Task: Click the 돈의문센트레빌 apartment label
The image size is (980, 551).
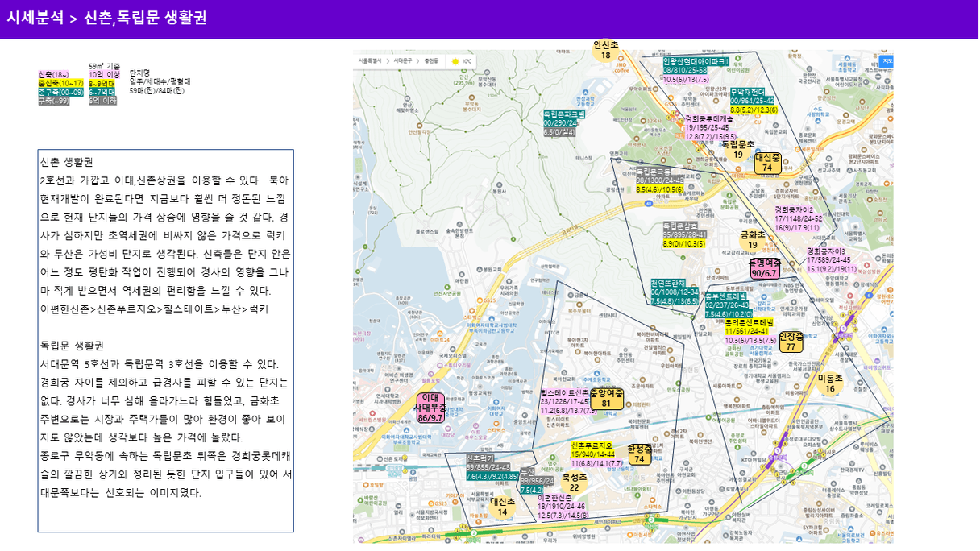Action: (x=749, y=322)
